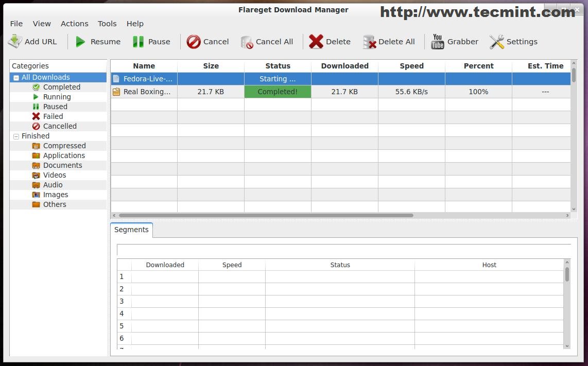Open the Tools menu

(x=107, y=24)
